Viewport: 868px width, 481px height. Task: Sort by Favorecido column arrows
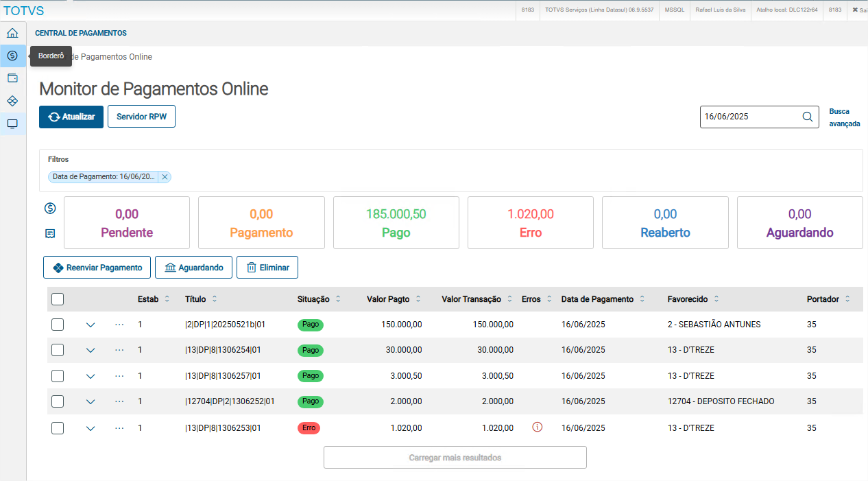(x=716, y=299)
